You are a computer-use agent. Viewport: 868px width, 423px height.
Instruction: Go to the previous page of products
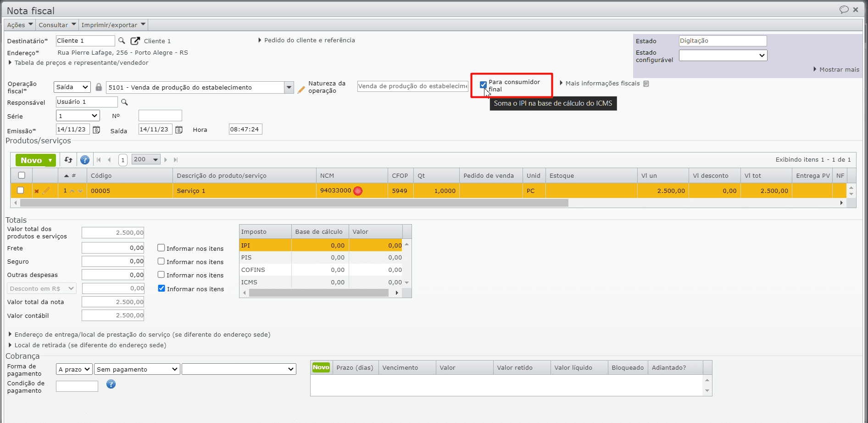(x=109, y=160)
